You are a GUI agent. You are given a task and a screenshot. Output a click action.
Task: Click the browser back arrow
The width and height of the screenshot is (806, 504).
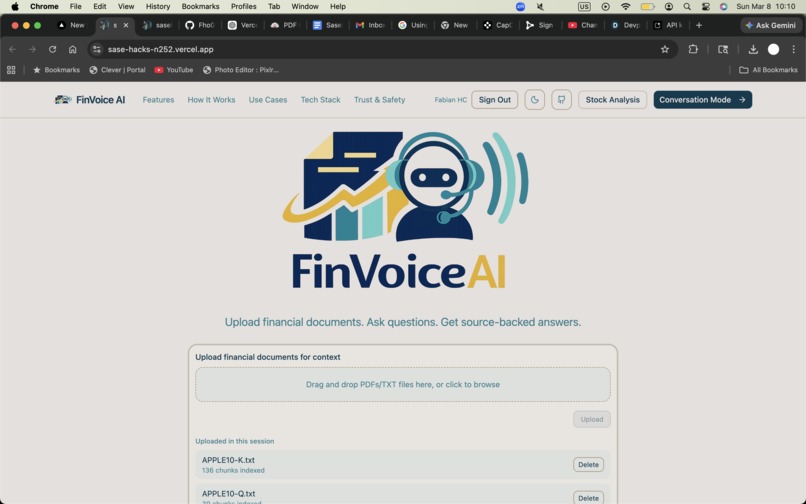point(13,49)
